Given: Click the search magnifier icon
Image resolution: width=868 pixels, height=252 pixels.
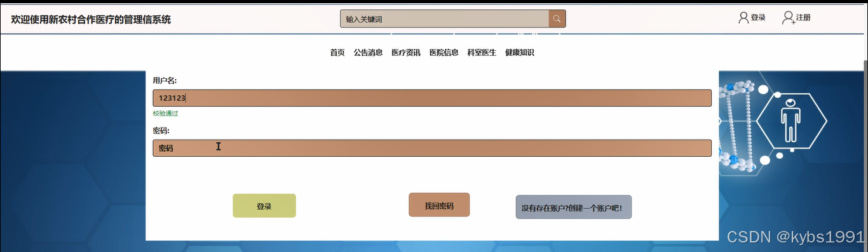Looking at the screenshot, I should click(557, 19).
